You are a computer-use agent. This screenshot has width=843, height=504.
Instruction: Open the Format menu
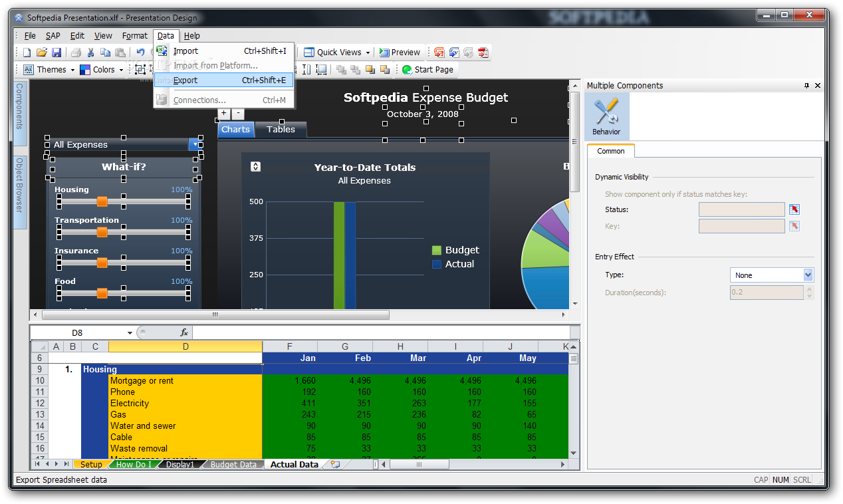pyautogui.click(x=135, y=36)
